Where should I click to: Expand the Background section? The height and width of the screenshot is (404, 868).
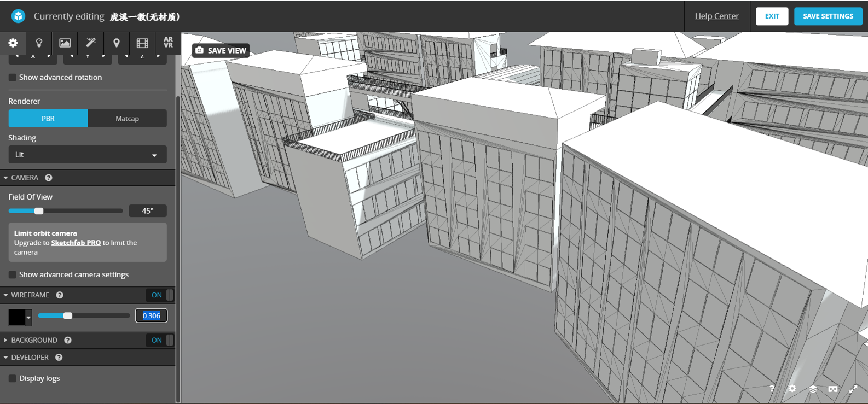coord(34,340)
